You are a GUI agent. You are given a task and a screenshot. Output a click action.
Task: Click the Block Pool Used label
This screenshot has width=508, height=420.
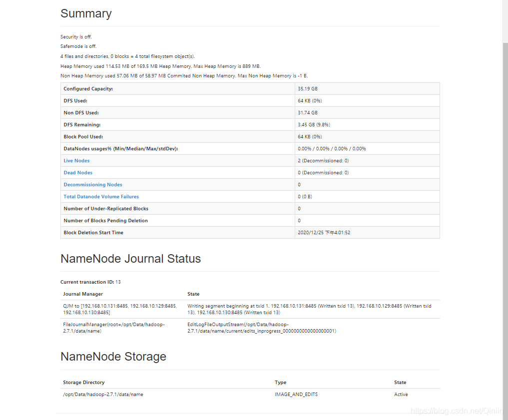point(83,137)
